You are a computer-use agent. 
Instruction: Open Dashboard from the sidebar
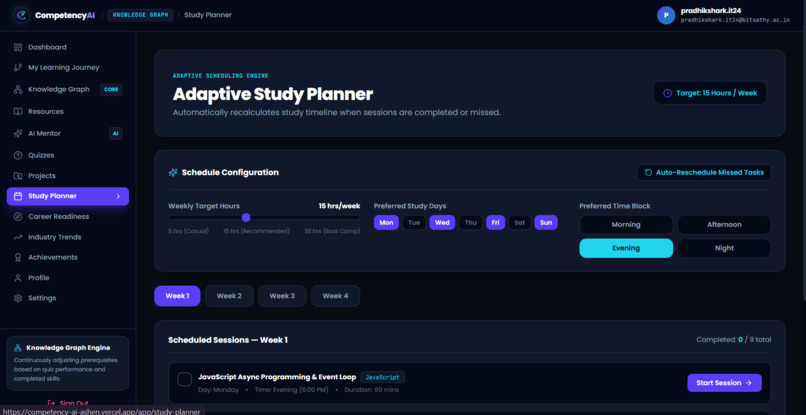point(68,47)
